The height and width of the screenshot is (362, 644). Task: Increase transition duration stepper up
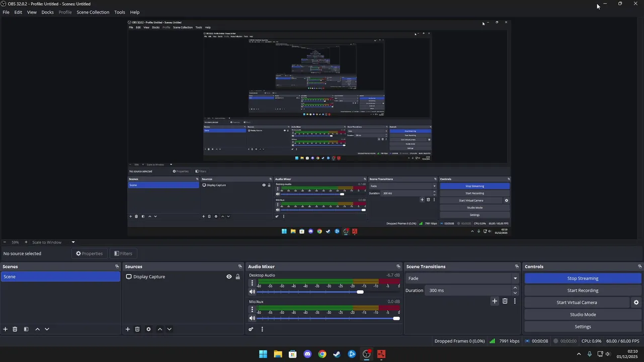(515, 288)
